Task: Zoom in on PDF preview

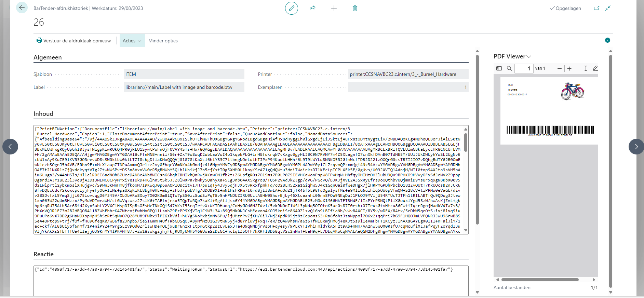Action: [x=569, y=68]
